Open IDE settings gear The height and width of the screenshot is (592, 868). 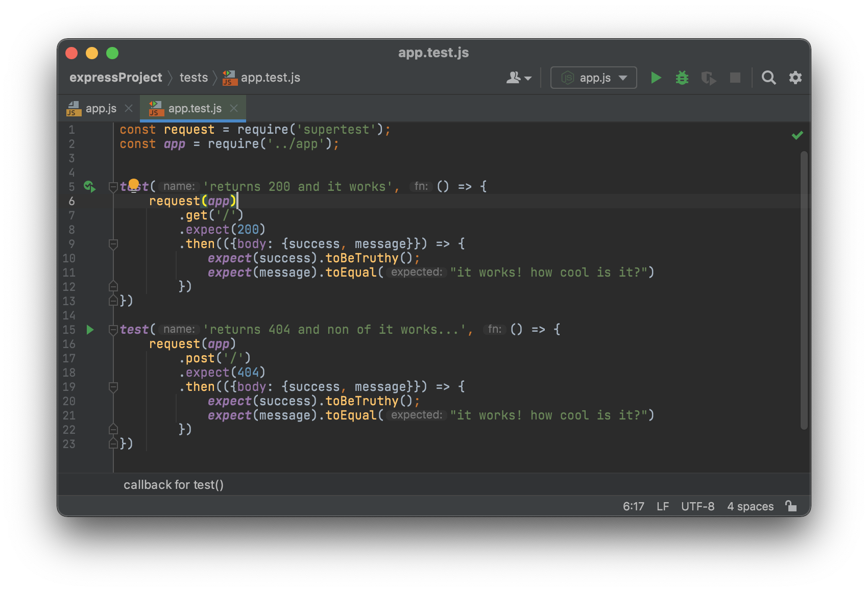click(x=795, y=78)
